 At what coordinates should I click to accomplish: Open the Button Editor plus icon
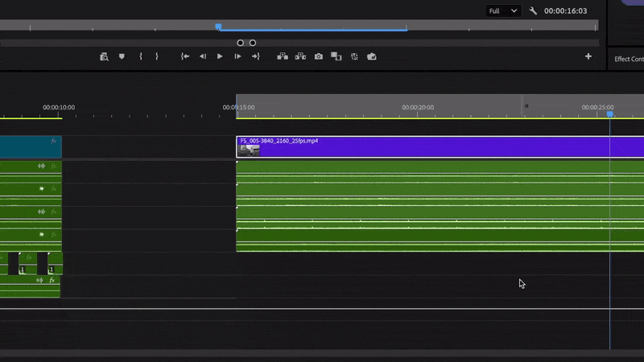588,56
